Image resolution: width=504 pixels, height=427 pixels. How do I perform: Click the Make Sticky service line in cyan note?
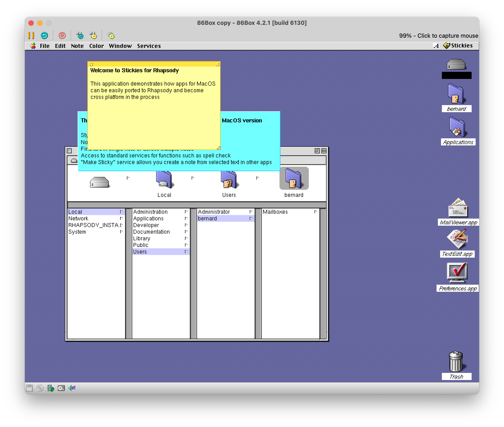pos(176,163)
